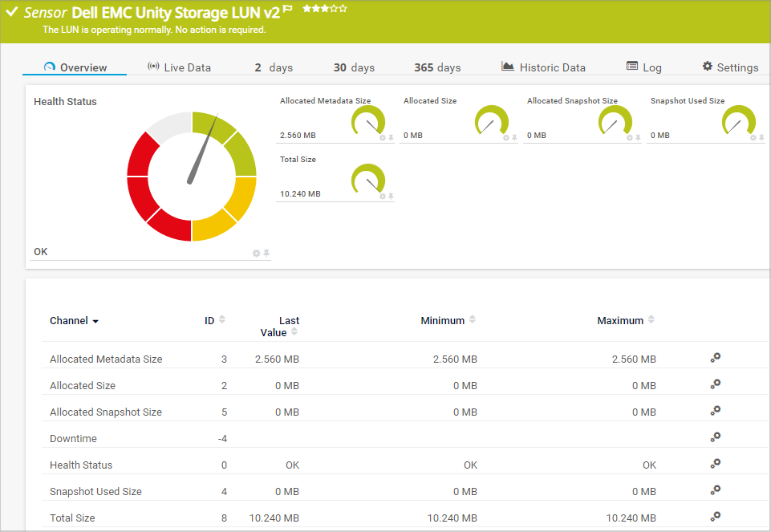The width and height of the screenshot is (771, 532).
Task: Open gear settings on Health Status gauge
Action: 257,254
